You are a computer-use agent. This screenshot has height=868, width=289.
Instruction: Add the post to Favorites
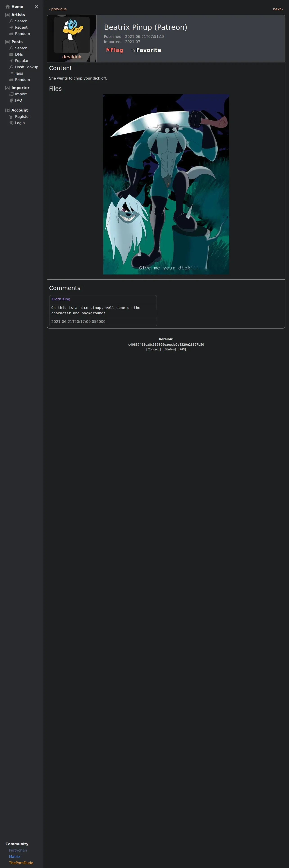146,50
